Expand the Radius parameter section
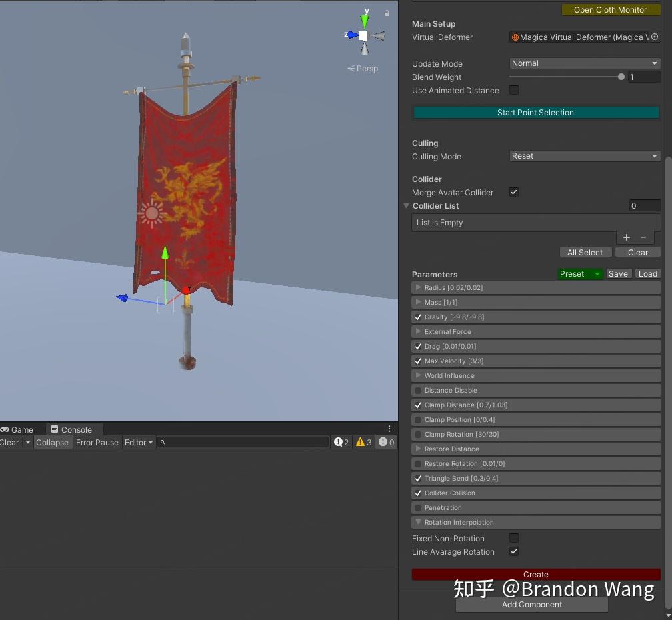 point(536,287)
